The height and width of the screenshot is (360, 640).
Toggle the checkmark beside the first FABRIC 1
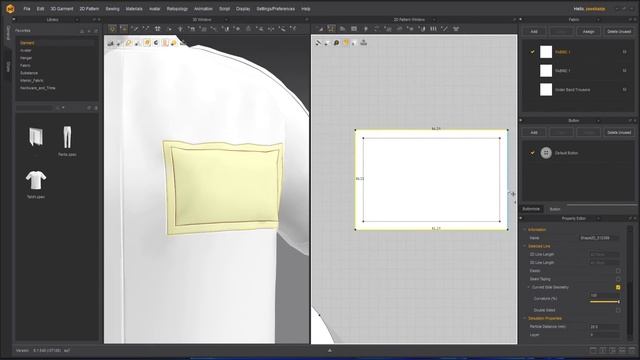(532, 52)
